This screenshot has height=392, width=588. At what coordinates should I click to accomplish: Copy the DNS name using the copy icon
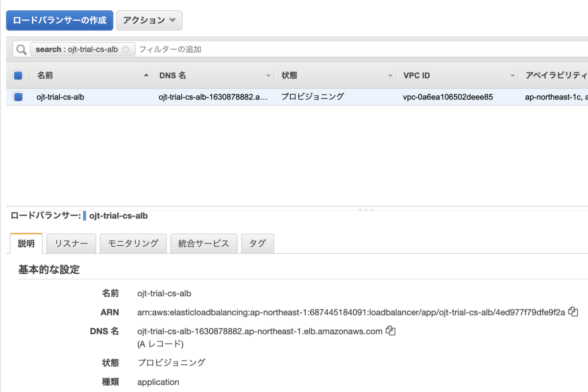[390, 331]
